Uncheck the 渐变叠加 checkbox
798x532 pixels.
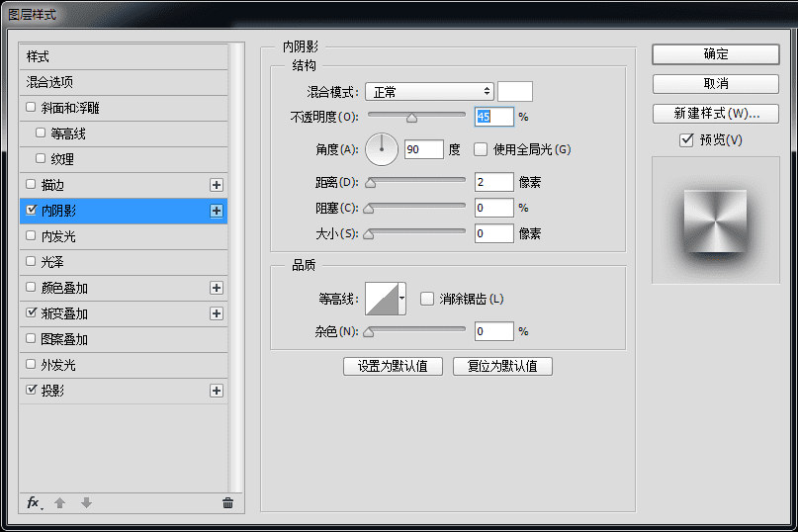click(31, 312)
